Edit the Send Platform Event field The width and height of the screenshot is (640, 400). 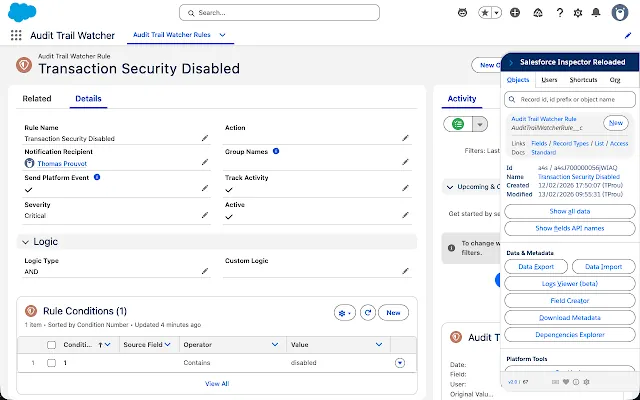coord(205,188)
